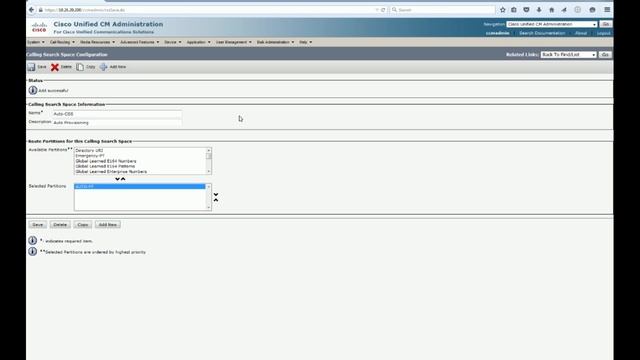Image resolution: width=640 pixels, height=360 pixels.
Task: Open the Media Resources menu
Action: 98,42
